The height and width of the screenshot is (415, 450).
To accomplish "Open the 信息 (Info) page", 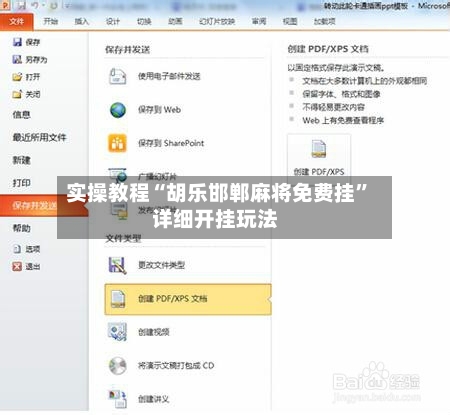I will click(x=22, y=115).
